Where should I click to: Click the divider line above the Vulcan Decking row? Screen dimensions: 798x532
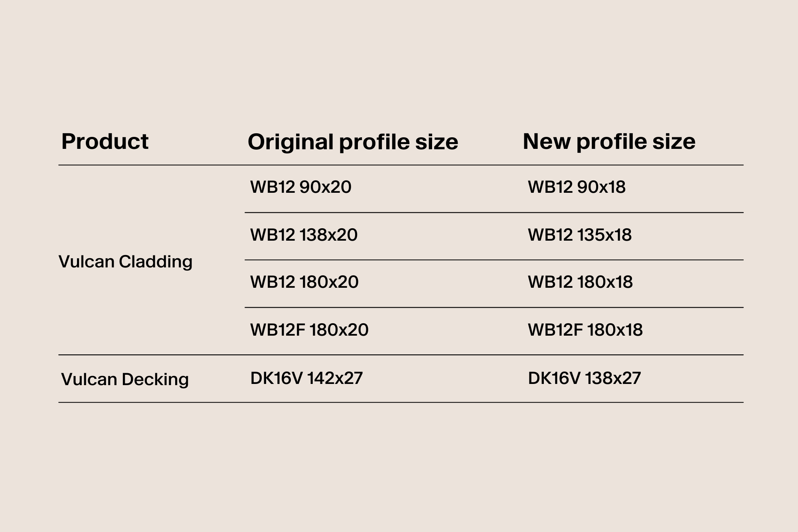pyautogui.click(x=401, y=355)
